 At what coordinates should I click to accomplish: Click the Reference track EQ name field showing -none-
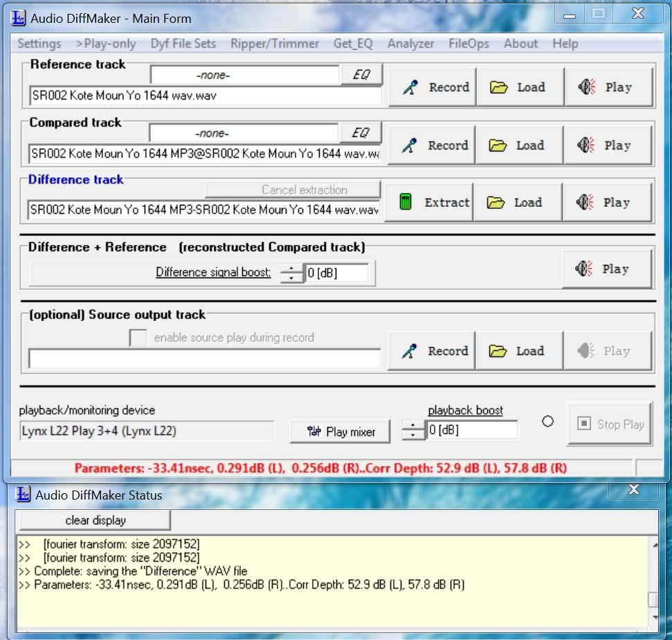pos(245,75)
